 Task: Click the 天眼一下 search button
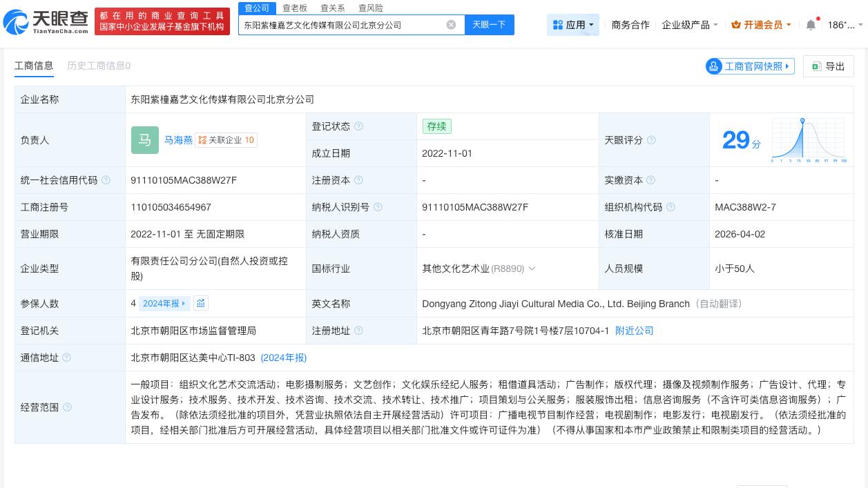(x=490, y=24)
